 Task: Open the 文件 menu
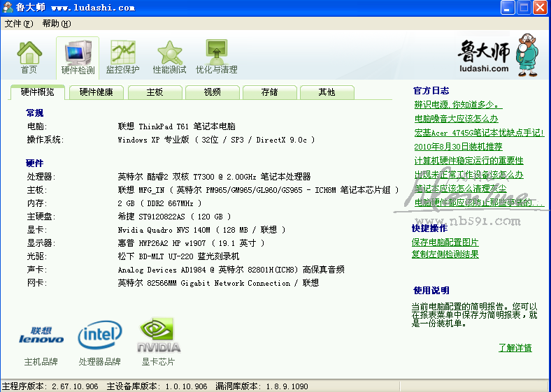click(18, 23)
